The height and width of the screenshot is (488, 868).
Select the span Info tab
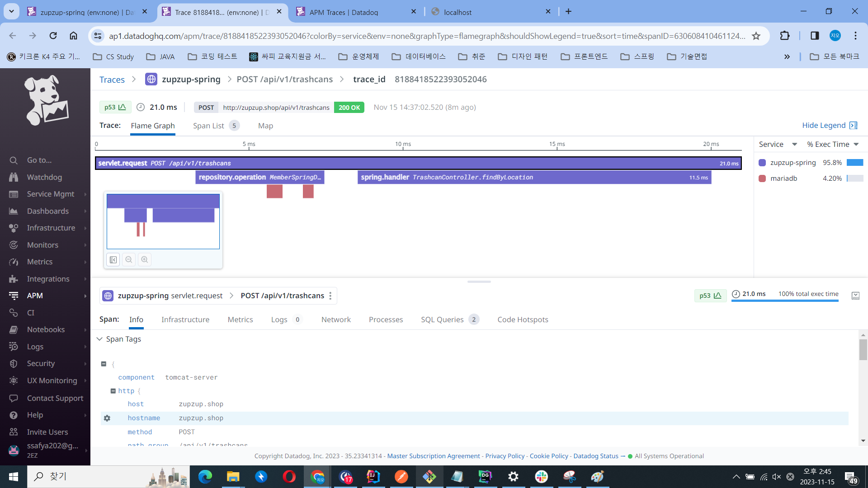[x=136, y=319]
